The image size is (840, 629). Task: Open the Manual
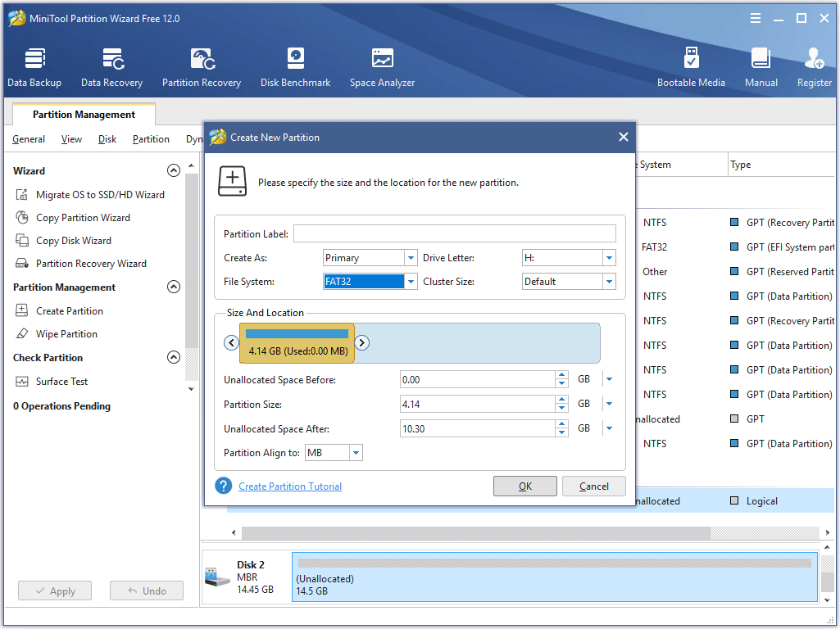761,67
